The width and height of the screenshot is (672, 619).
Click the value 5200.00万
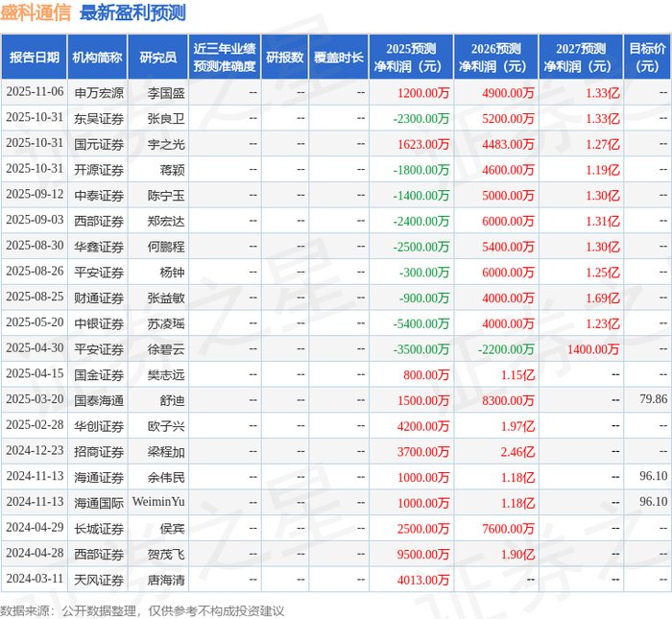coord(508,119)
